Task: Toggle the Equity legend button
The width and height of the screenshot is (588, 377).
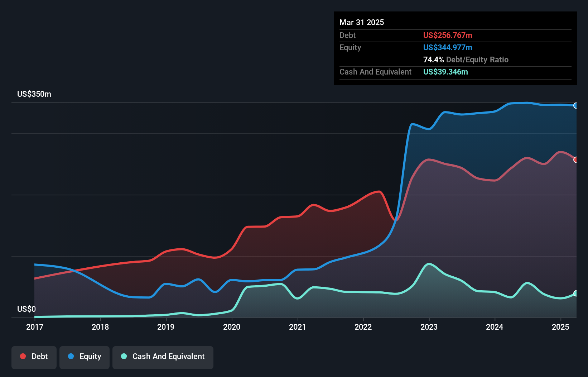Action: point(85,357)
